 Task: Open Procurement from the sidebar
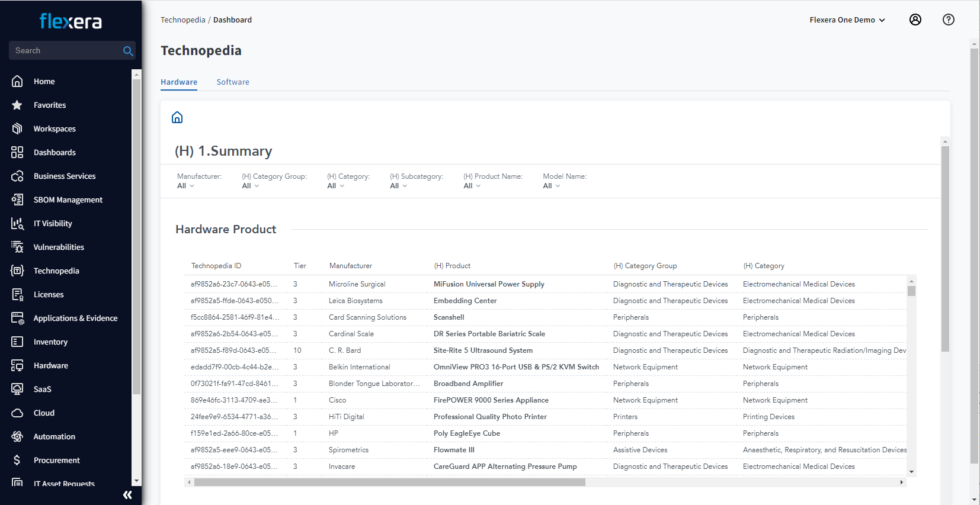pyautogui.click(x=56, y=460)
